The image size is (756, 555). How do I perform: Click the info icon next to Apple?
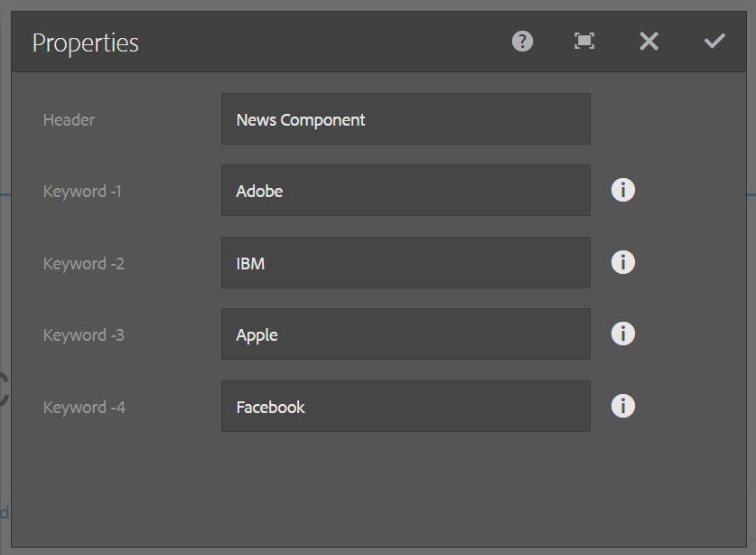(623, 334)
